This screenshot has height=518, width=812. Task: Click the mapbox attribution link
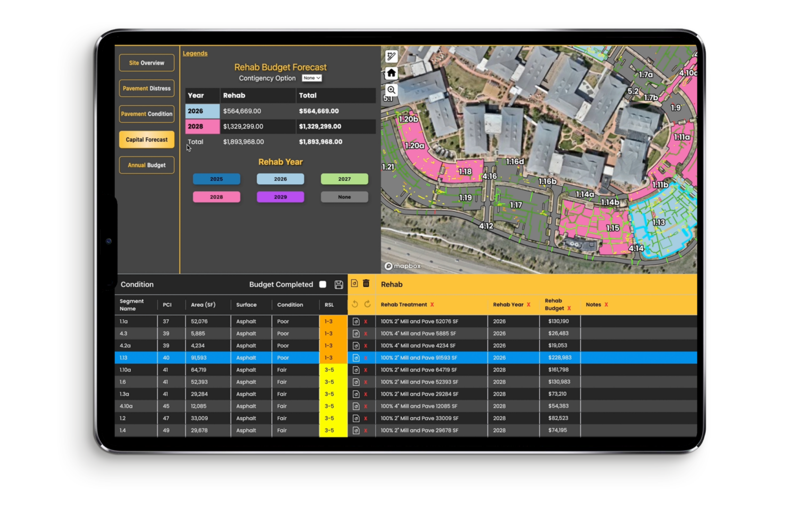tap(403, 266)
